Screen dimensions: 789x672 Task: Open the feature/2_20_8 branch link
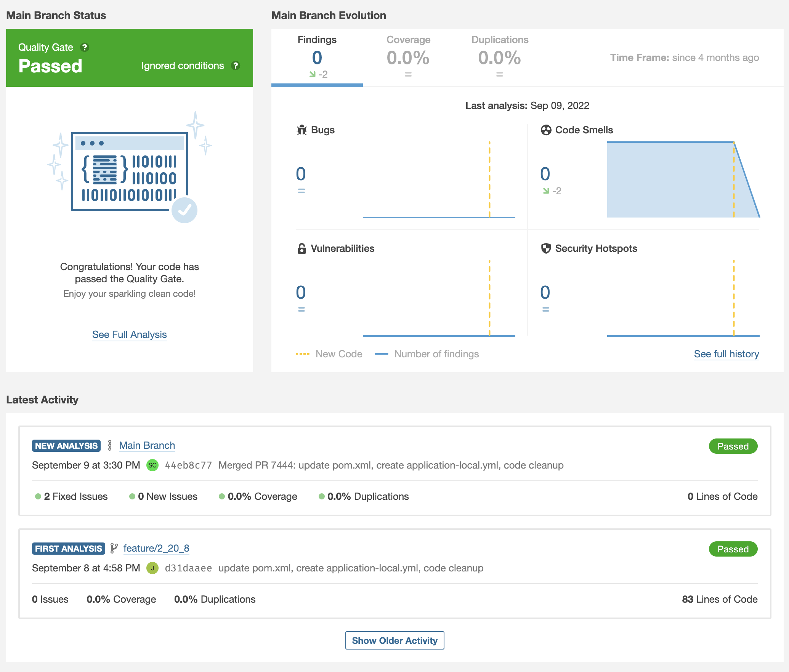coord(156,548)
